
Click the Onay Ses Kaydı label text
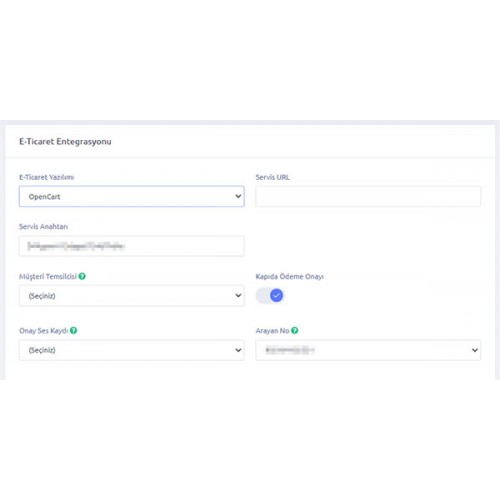point(44,330)
